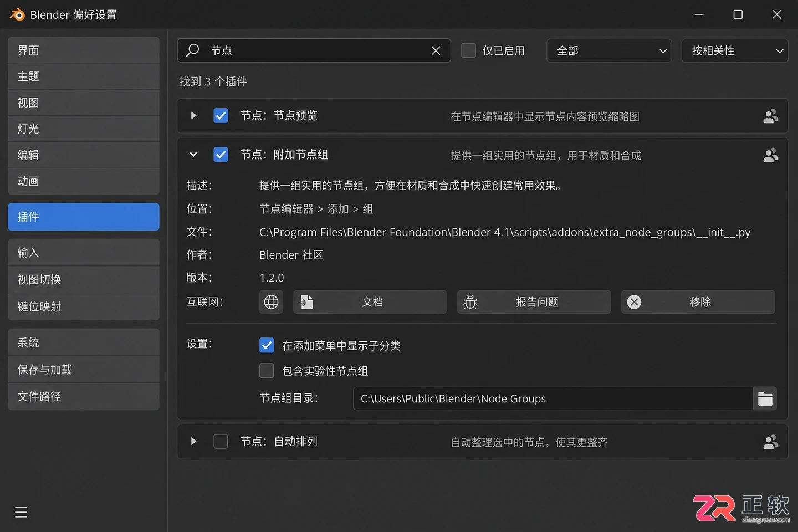This screenshot has height=532, width=798.
Task: Disable the 节点预览 add-on checkbox
Action: [221, 116]
